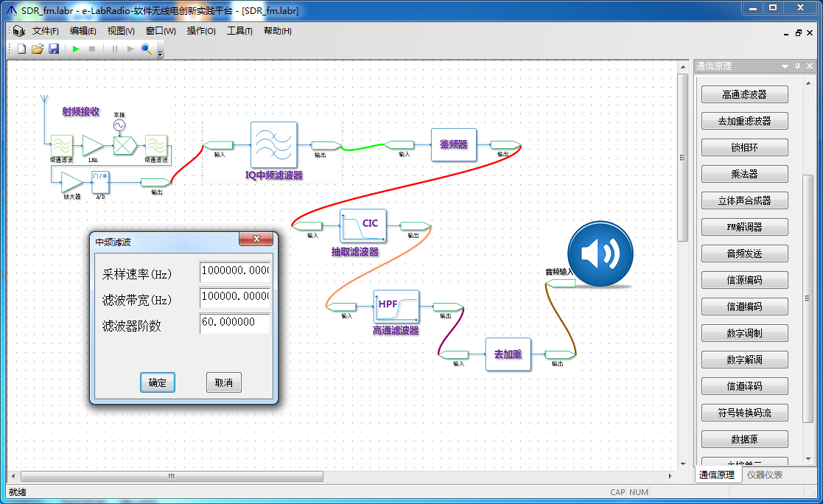The width and height of the screenshot is (823, 504).
Task: Click the gray step-forward toolbar icon
Action: (130, 49)
